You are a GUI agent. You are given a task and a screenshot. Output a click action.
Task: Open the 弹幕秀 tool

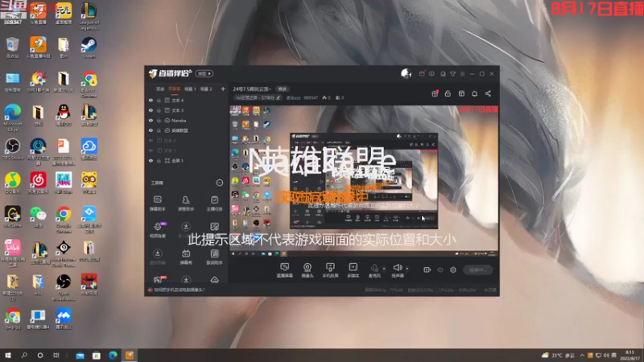(x=186, y=257)
